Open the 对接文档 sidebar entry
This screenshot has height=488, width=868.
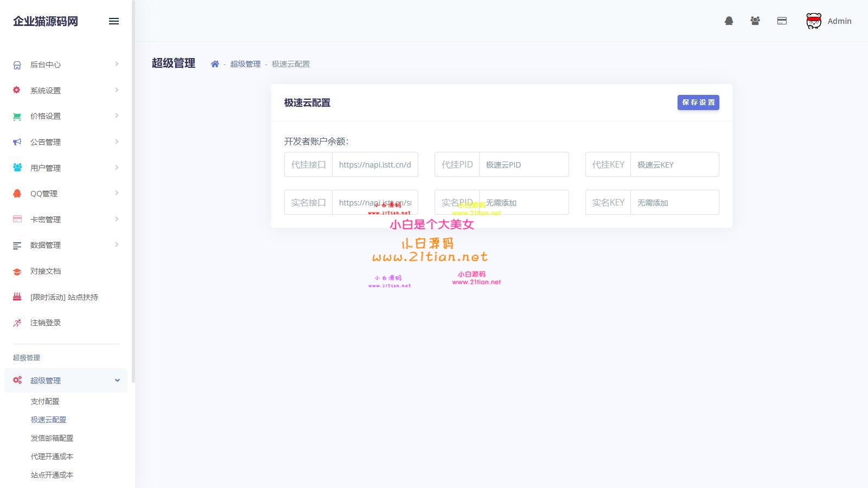[47, 271]
